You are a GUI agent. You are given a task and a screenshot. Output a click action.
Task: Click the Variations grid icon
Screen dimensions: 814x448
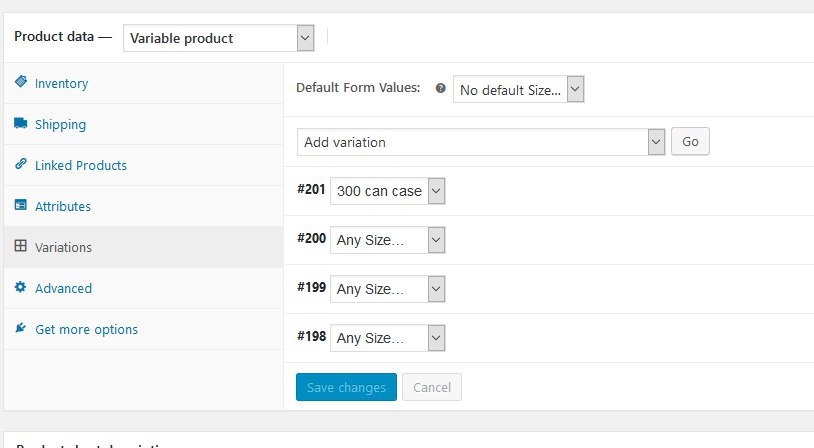tap(21, 246)
